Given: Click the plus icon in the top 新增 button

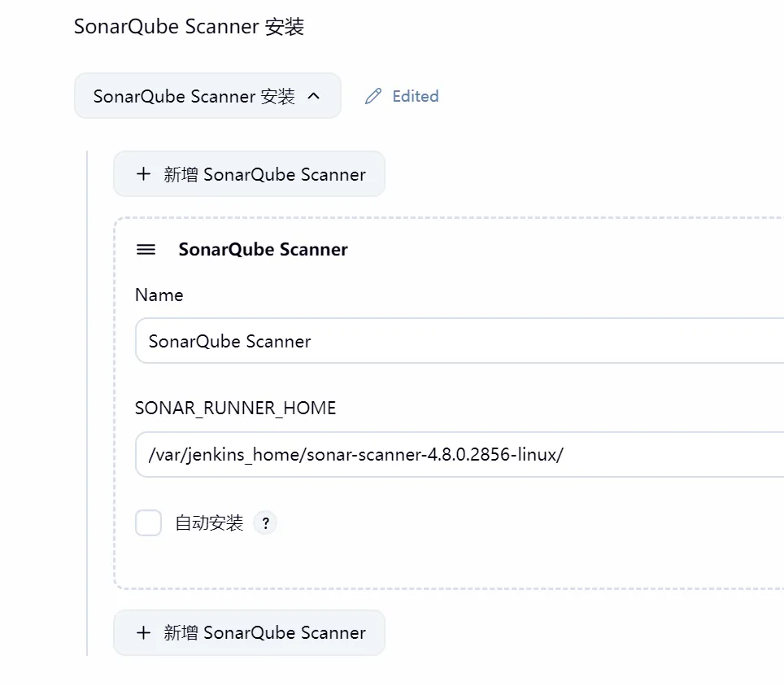Looking at the screenshot, I should coord(144,174).
